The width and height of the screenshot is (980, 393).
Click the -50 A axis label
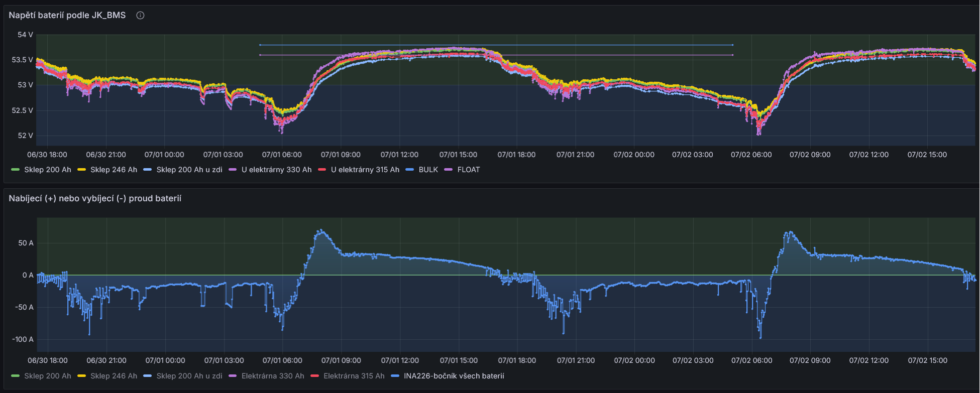click(x=24, y=307)
